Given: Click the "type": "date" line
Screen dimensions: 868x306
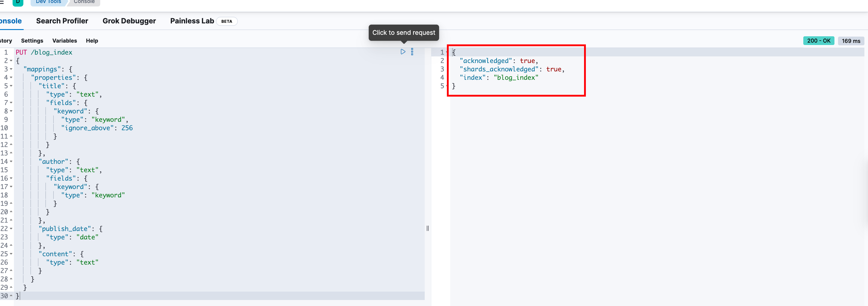Looking at the screenshot, I should (x=72, y=237).
